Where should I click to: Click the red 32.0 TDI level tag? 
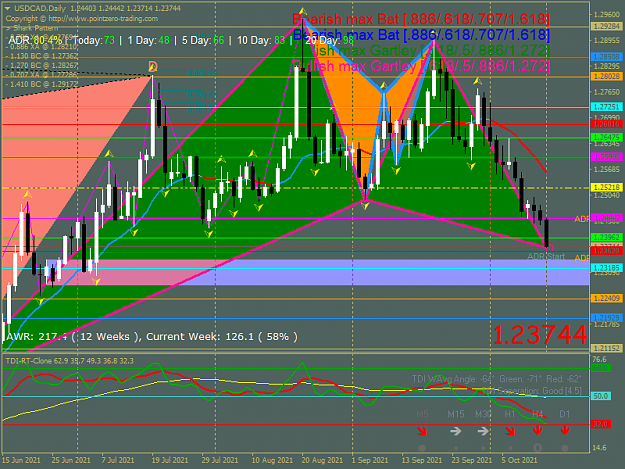[x=601, y=424]
